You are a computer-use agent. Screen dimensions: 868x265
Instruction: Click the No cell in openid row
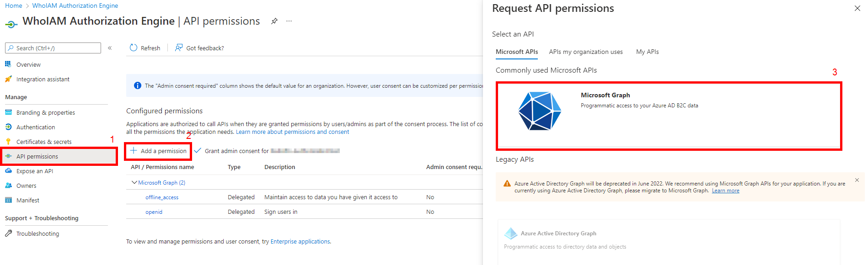pos(430,212)
